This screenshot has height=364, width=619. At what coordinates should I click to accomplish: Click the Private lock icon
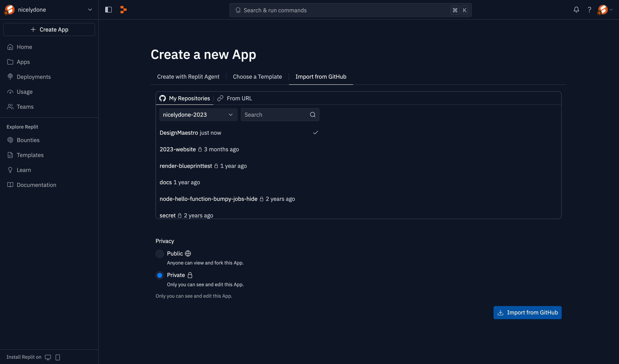click(x=190, y=275)
